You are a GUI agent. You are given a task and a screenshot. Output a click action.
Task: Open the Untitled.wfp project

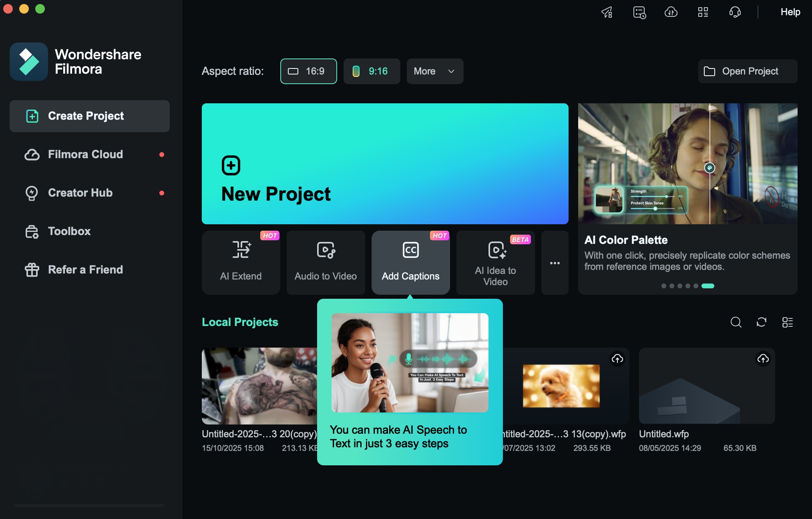coord(707,386)
